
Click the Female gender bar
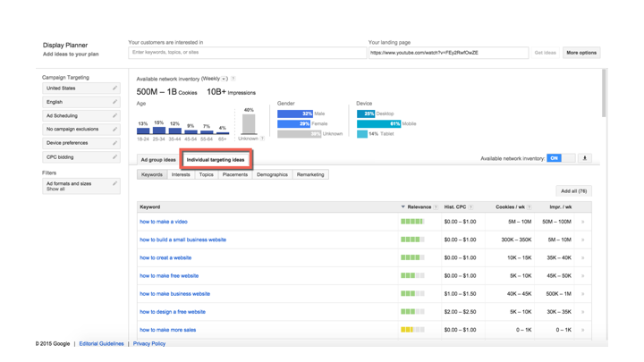pos(293,123)
